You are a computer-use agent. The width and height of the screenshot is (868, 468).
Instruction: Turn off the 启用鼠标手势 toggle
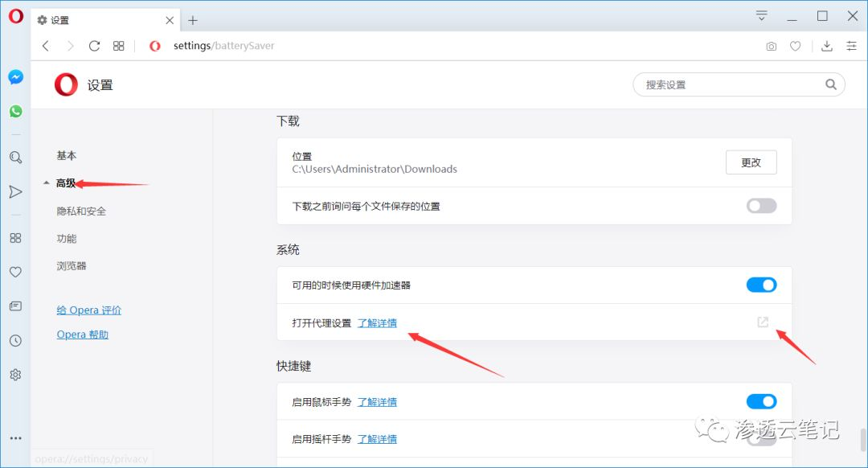[761, 401]
